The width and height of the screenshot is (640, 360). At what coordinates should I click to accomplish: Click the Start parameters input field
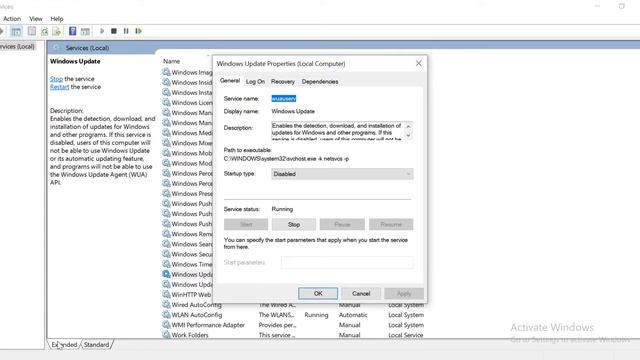347,262
